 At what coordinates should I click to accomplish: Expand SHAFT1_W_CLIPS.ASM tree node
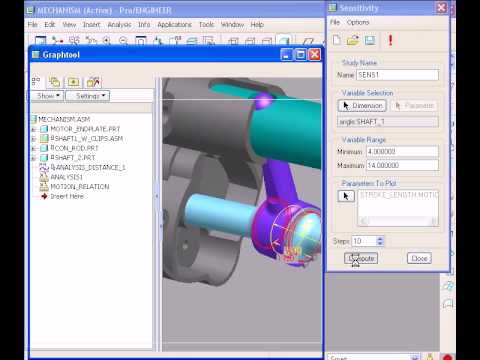point(34,139)
